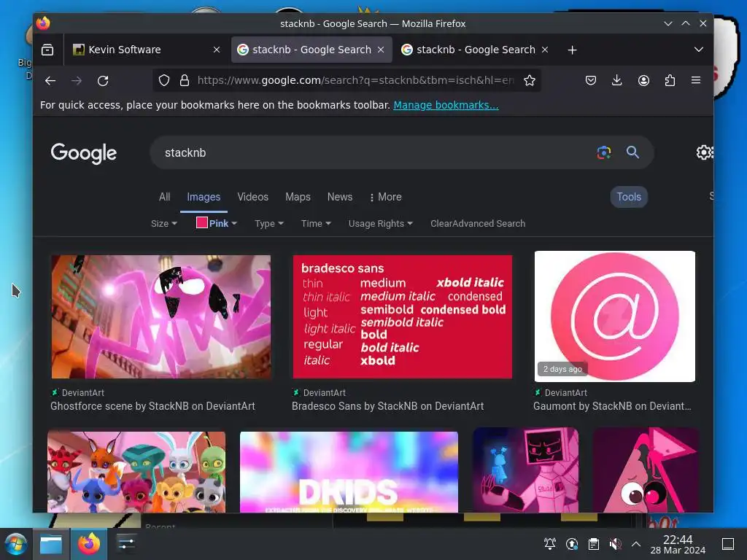This screenshot has height=560, width=747.
Task: Open the Firefox downloads panel
Action: [616, 80]
